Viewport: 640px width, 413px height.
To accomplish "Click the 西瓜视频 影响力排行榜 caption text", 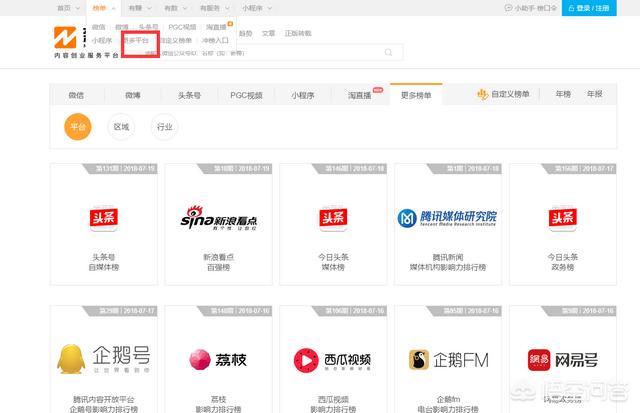I will point(333,404).
